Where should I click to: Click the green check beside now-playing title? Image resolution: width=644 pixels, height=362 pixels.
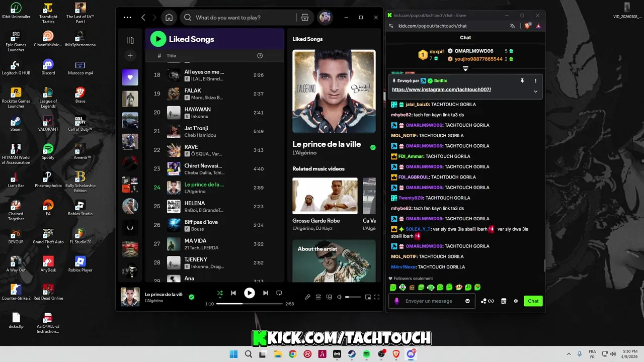tap(191, 297)
